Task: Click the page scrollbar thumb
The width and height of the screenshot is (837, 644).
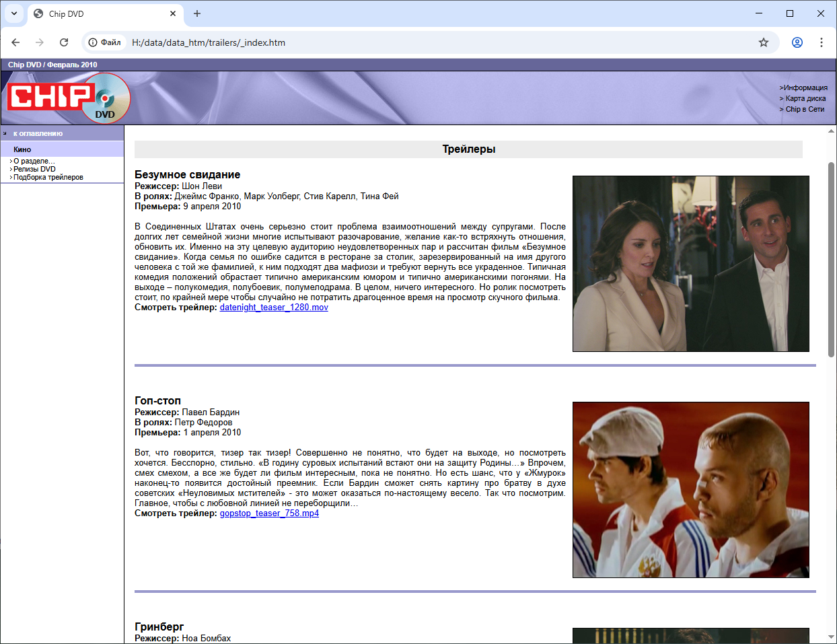Action: coord(832,259)
